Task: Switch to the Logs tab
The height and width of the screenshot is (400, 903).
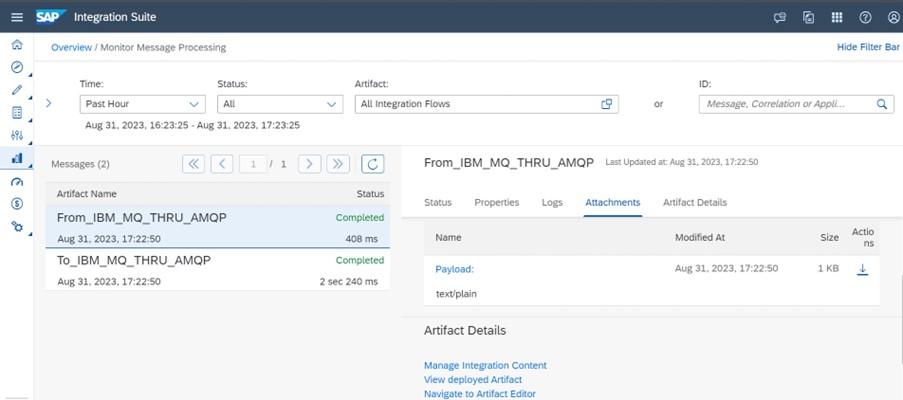Action: [x=552, y=203]
